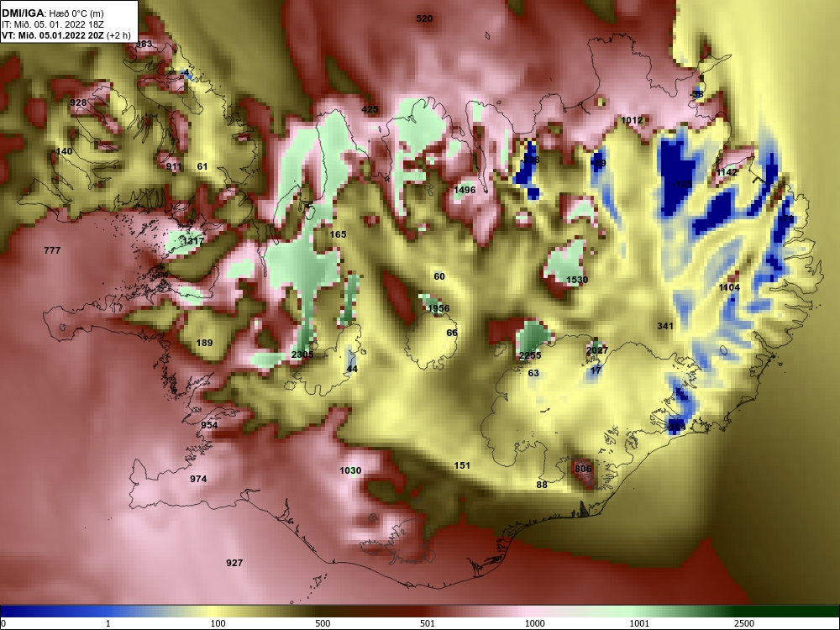Click the 928 value label
Screen dimensions: 840x630
[78, 102]
